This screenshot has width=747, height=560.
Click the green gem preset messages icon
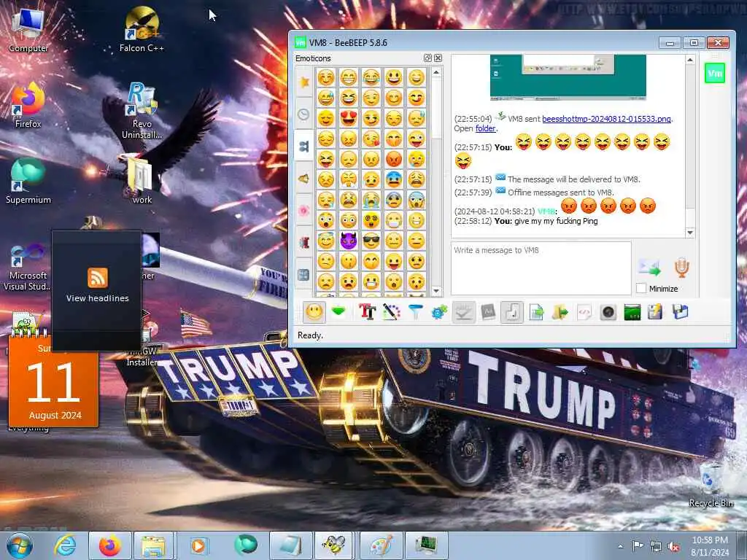pyautogui.click(x=338, y=312)
